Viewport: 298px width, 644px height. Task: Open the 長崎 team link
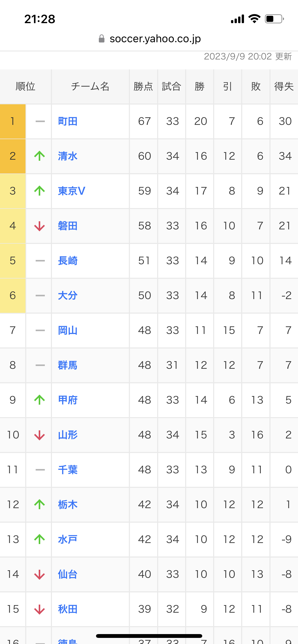68,261
